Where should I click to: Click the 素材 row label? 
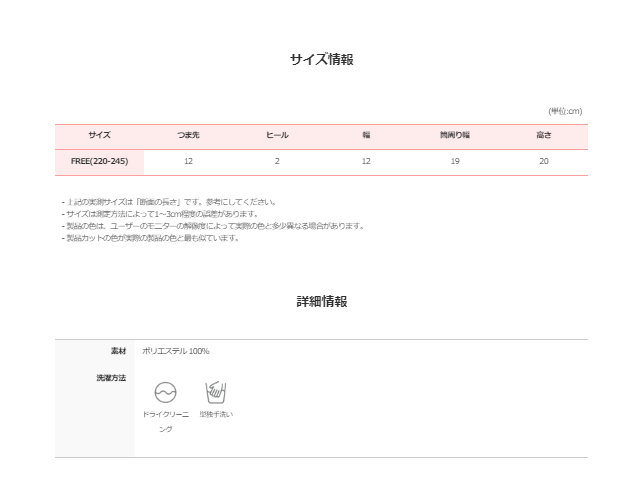(x=119, y=351)
